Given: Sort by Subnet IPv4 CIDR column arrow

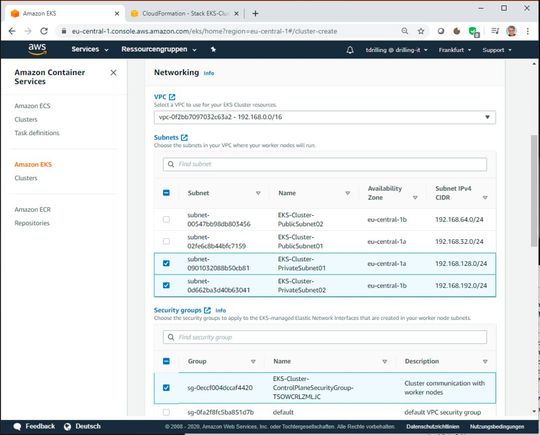Looking at the screenshot, I should (x=485, y=198).
